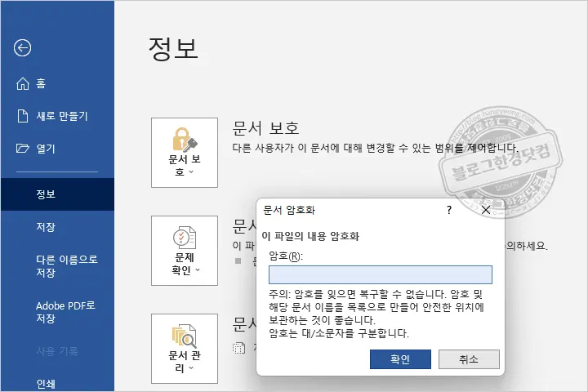Cancel with the 취소 button

[x=469, y=359]
